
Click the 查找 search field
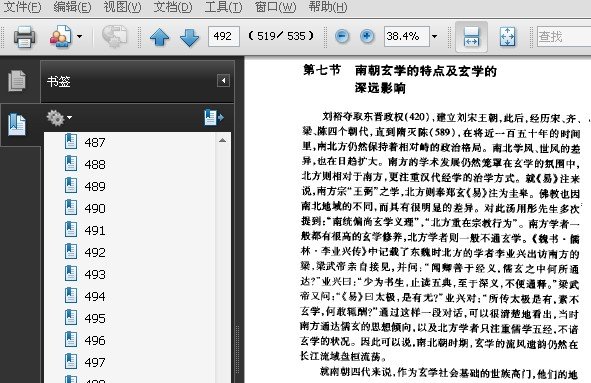point(564,37)
